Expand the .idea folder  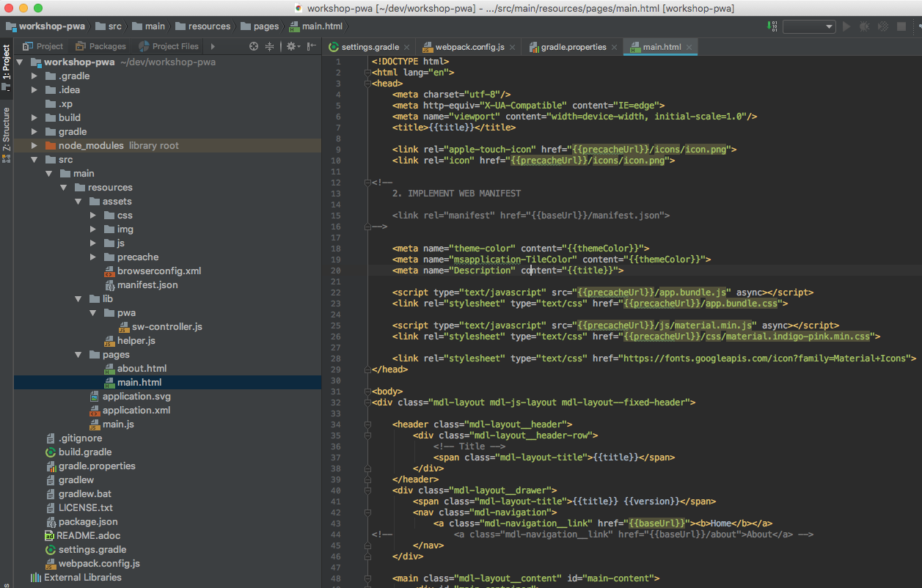[34, 90]
